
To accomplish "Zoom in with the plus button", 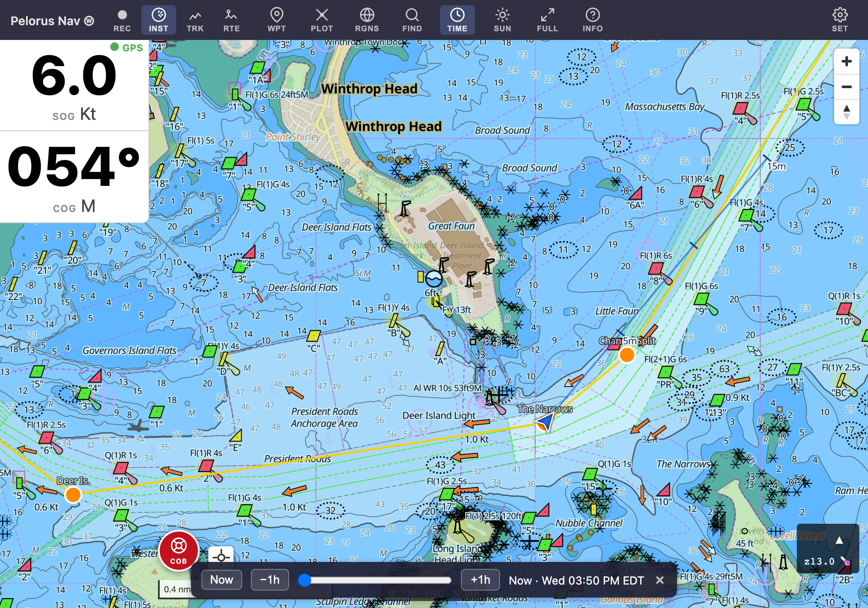I will (x=846, y=61).
